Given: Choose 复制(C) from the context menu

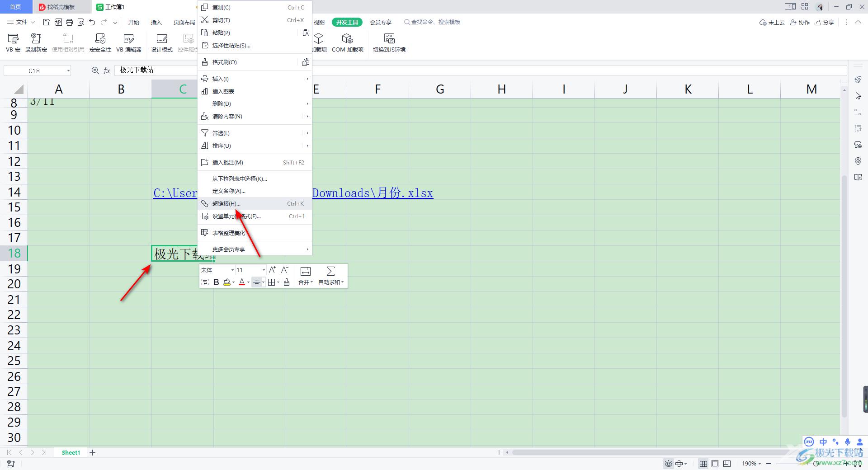Looking at the screenshot, I should coord(255,7).
